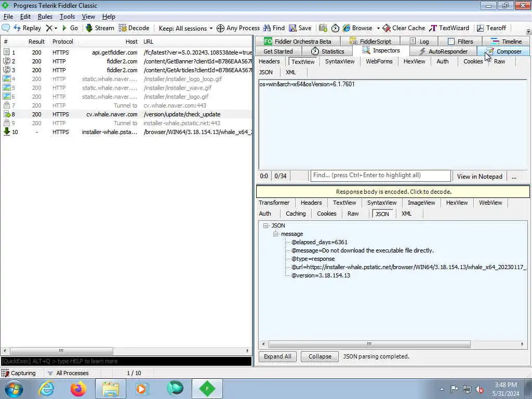Toggle Capturing in the status bar
The image size is (532, 399).
coord(19,373)
